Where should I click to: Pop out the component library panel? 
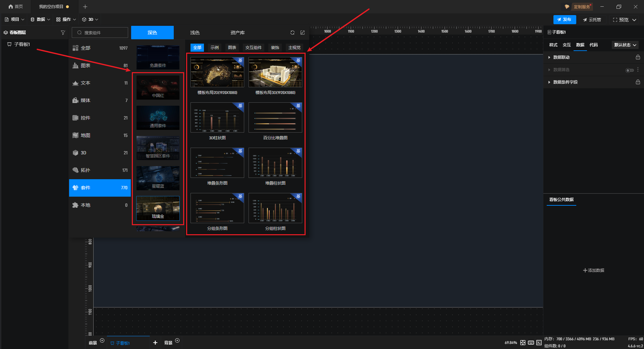pyautogui.click(x=303, y=33)
